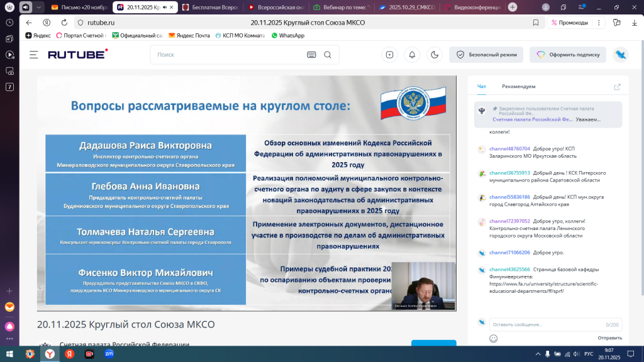Viewport: 644px width, 362px height.
Task: Switch to the Рекомендуем tab
Action: click(518, 86)
